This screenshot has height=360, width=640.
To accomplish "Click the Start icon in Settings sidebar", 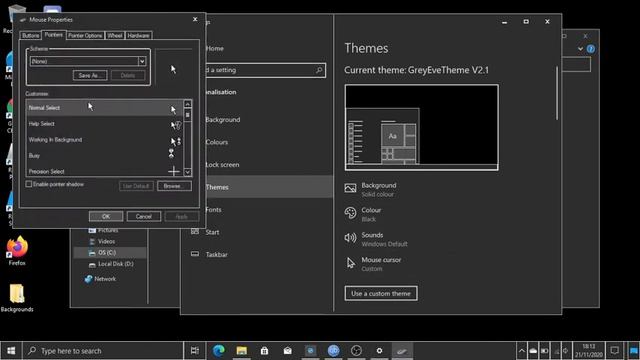I will tap(195, 231).
